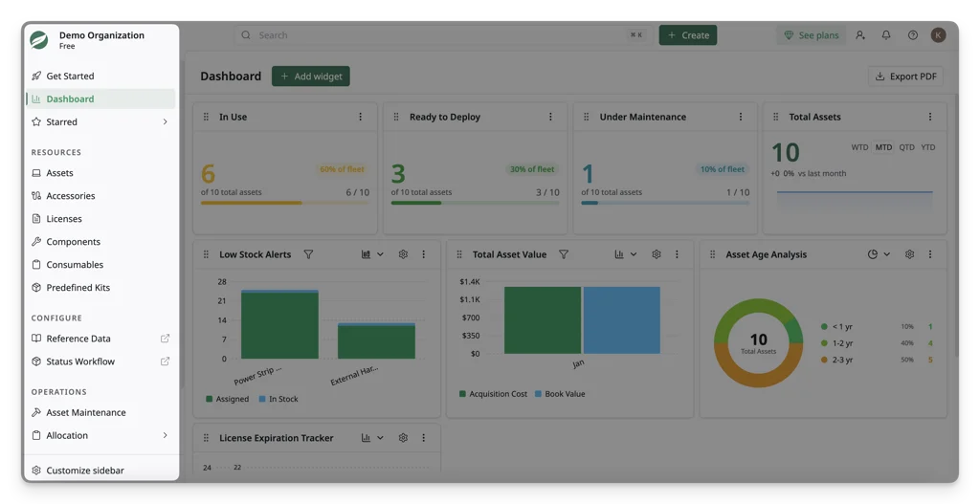The width and height of the screenshot is (980, 504).
Task: Open chart type dropdown on Asset Age Analysis
Action: tap(879, 254)
